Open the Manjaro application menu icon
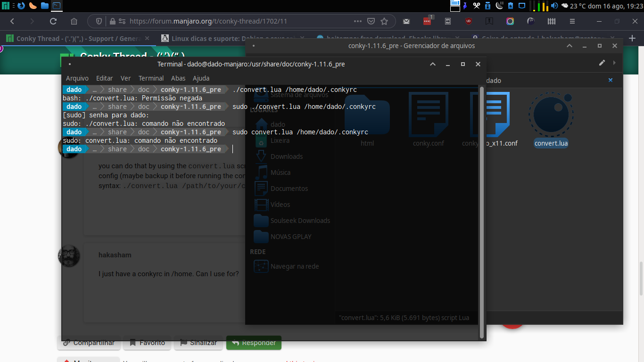This screenshot has width=644, height=362. tap(6, 6)
